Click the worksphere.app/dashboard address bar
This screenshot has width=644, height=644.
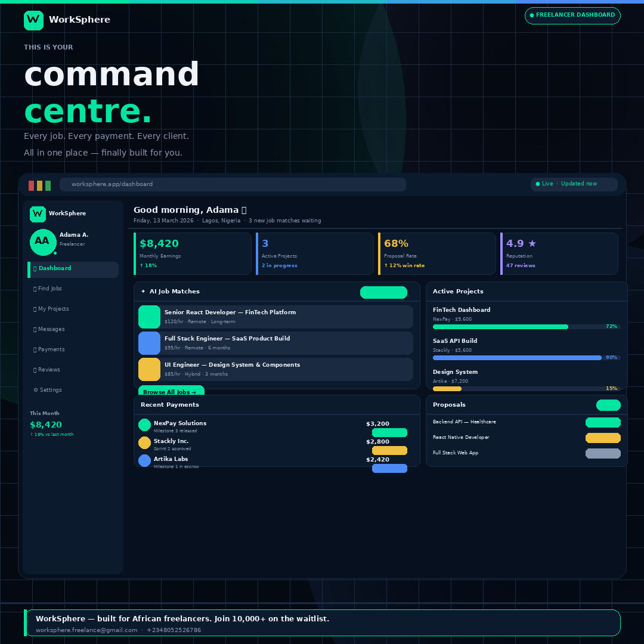233,184
